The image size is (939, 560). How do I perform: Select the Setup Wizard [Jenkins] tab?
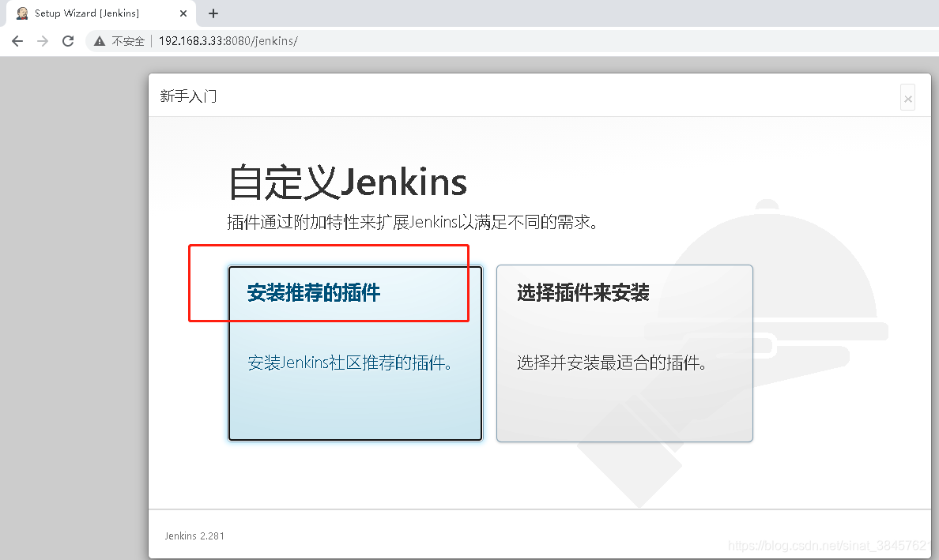pyautogui.click(x=102, y=13)
